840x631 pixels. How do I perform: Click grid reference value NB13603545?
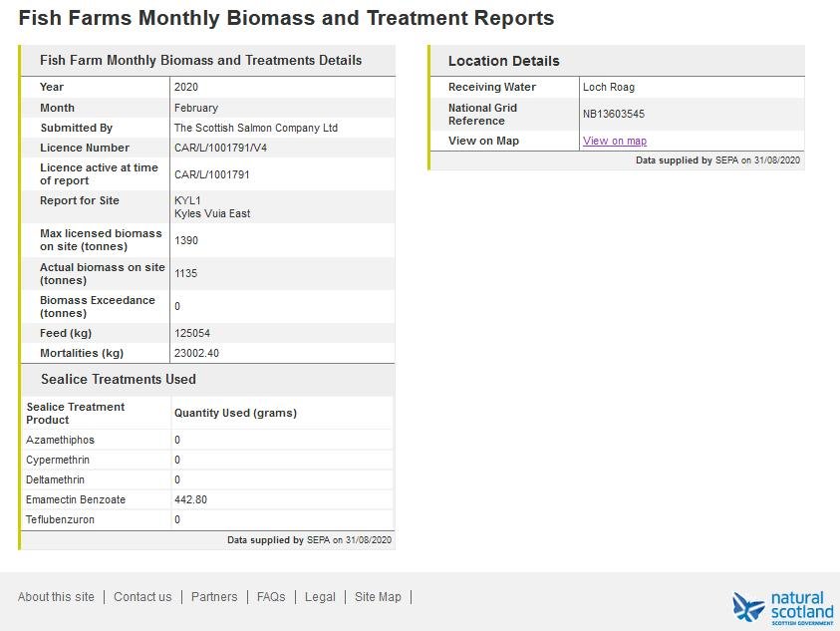(613, 115)
